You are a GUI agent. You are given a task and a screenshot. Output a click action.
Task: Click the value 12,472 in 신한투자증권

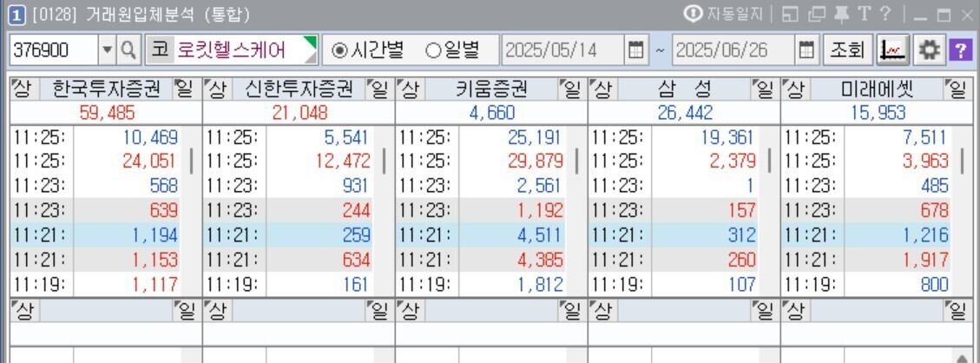[x=343, y=162]
